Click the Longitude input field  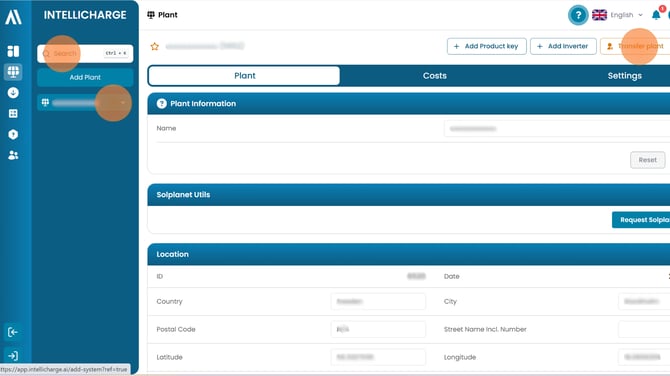tap(644, 357)
